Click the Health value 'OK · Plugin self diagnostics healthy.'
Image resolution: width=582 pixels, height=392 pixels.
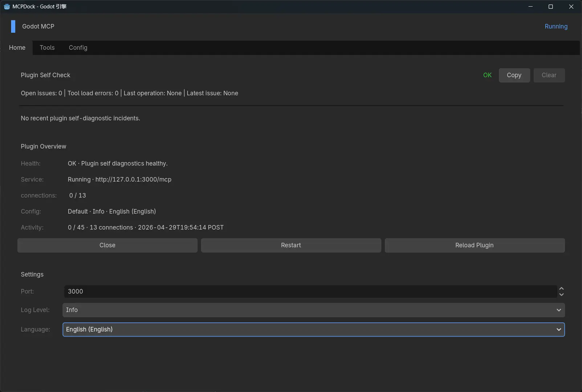tap(118, 163)
